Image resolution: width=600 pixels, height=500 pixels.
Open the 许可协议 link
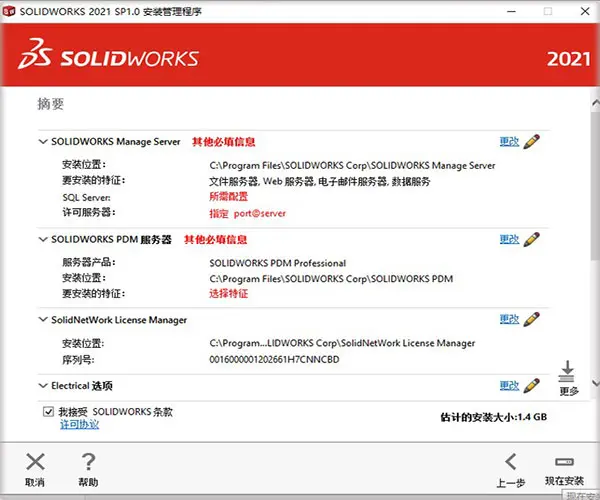(80, 424)
